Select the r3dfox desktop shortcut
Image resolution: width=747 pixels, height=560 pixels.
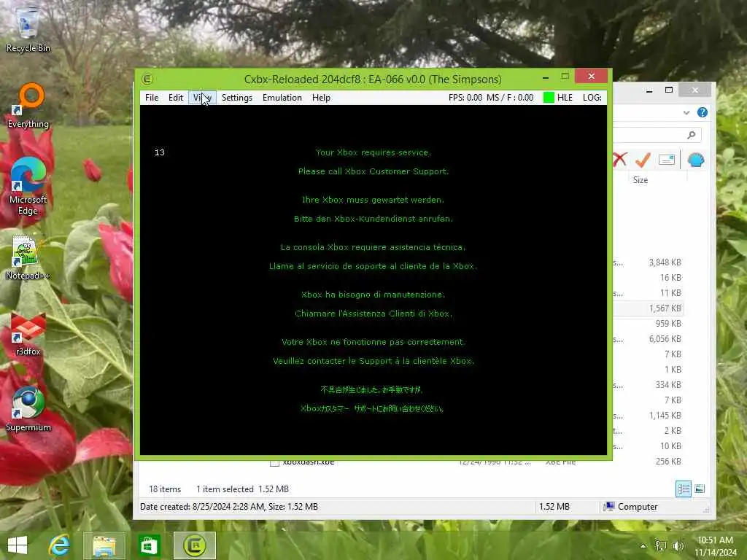pos(28,333)
